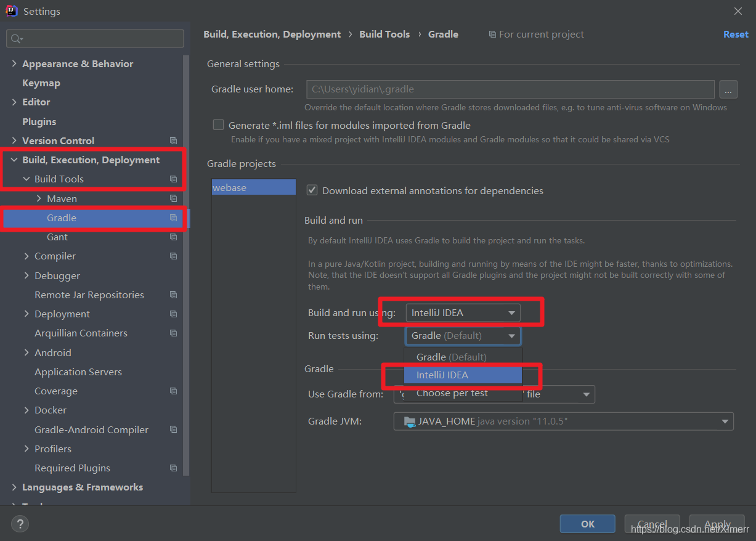Open the Build and run using dropdown
Image resolution: width=756 pixels, height=541 pixels.
coord(463,313)
